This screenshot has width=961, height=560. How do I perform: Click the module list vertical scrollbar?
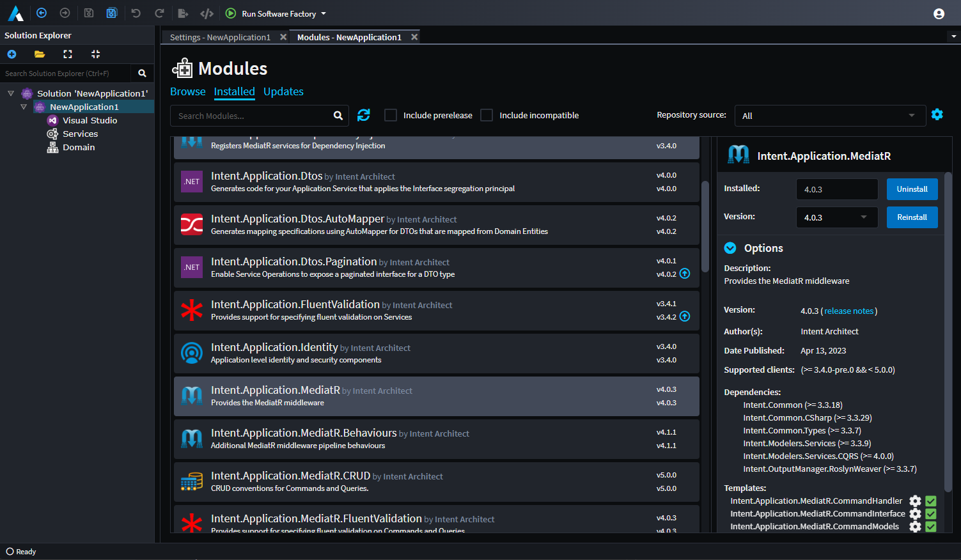[705, 227]
